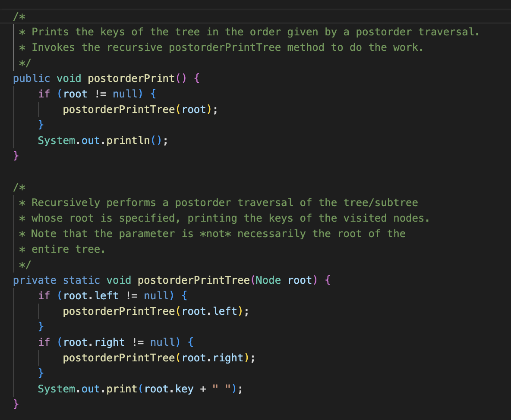The image size is (511, 420).
Task: Click 'root.right' in the if condition
Action: tap(94, 342)
